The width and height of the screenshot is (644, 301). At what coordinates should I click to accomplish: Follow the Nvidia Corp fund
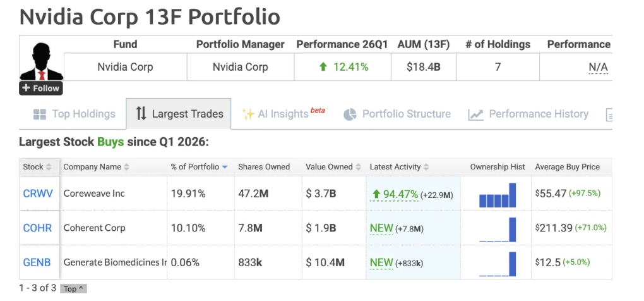coord(40,89)
